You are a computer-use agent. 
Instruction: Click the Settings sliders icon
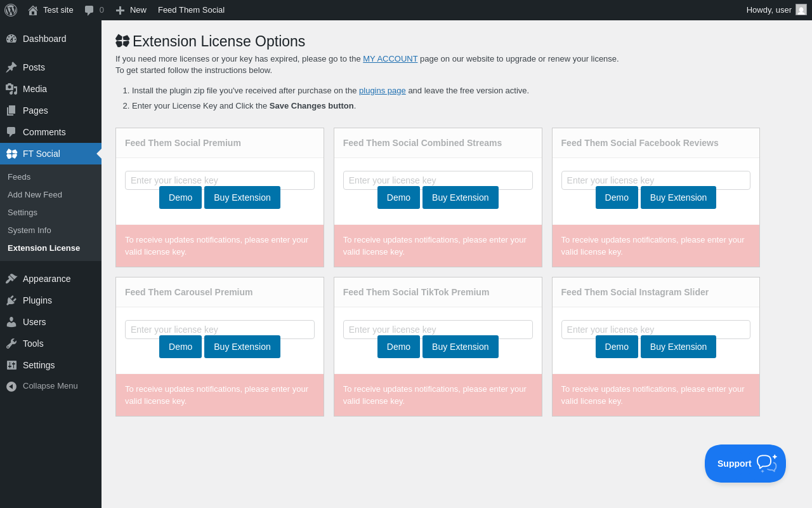11,365
